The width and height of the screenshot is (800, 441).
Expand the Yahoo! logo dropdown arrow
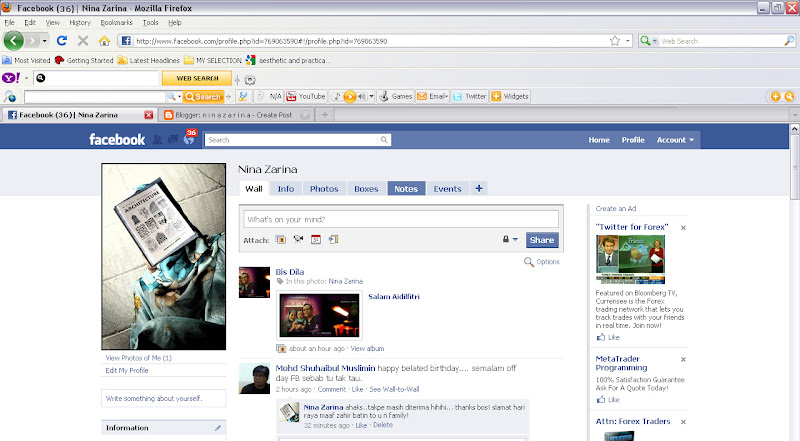click(26, 78)
